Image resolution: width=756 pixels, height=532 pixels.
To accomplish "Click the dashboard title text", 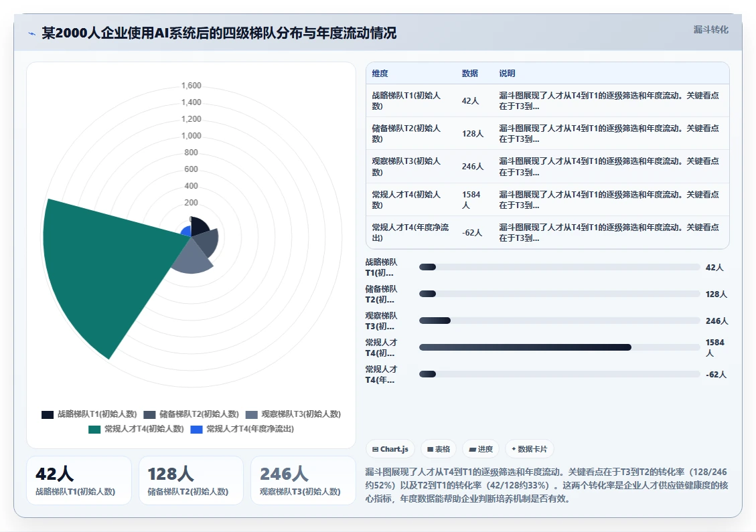I will click(x=219, y=33).
